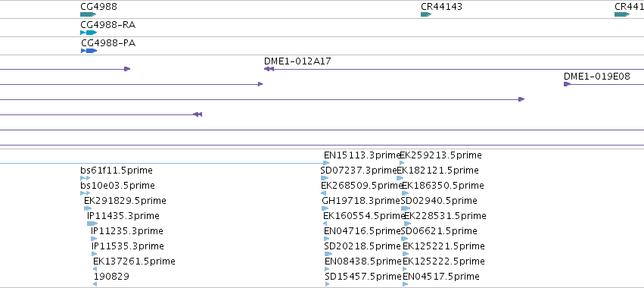Select the IP11435.3prime EST glyph

(92, 224)
